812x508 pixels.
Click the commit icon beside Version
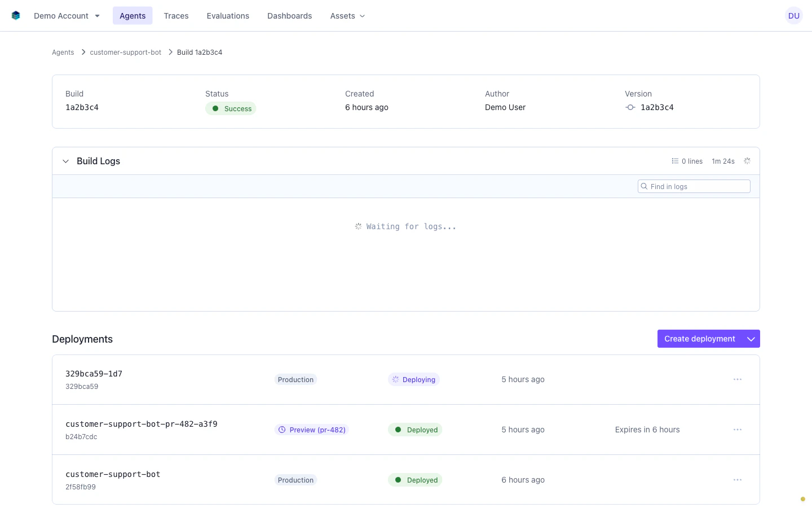click(x=630, y=107)
